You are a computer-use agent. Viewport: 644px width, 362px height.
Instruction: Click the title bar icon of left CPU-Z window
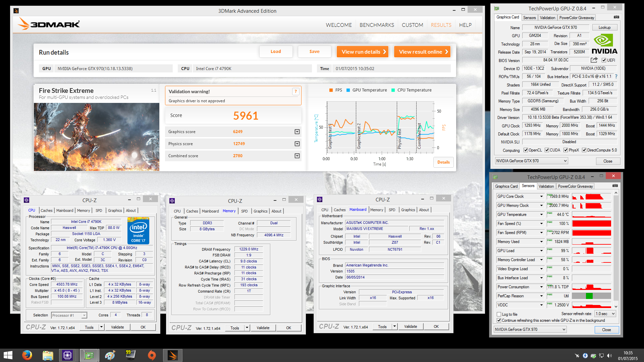tap(26, 200)
